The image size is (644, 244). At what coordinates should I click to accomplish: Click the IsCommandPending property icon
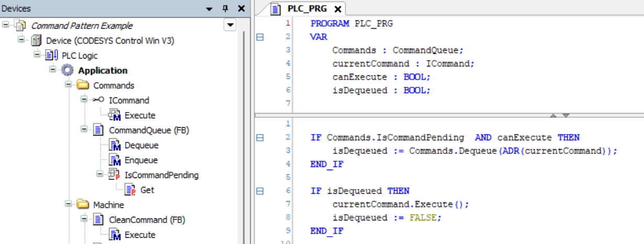point(115,175)
